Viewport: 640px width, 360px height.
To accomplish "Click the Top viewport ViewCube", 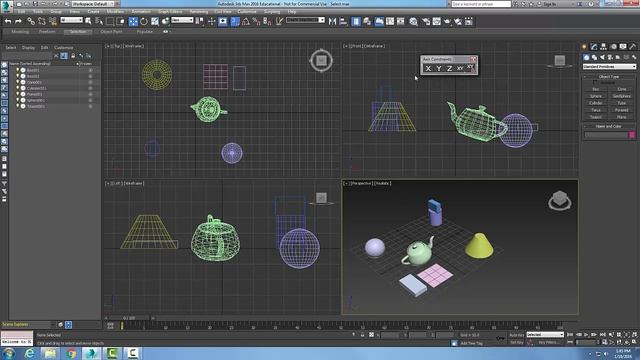I will pos(321,61).
